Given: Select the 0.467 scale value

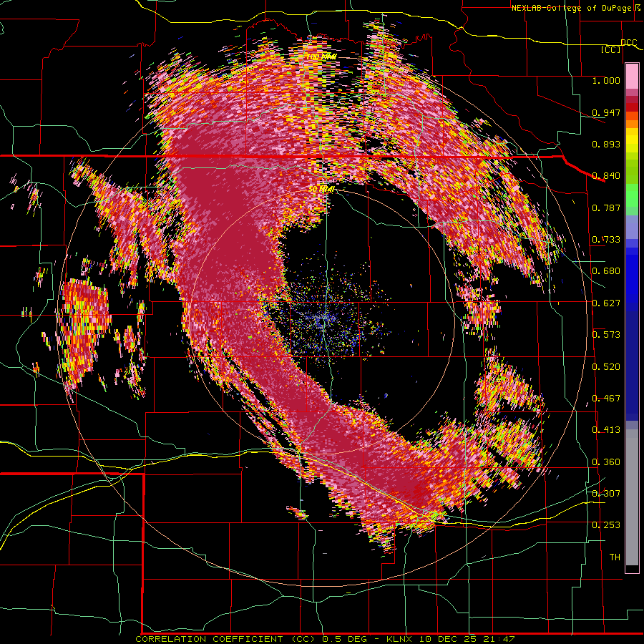Looking at the screenshot, I should [606, 399].
